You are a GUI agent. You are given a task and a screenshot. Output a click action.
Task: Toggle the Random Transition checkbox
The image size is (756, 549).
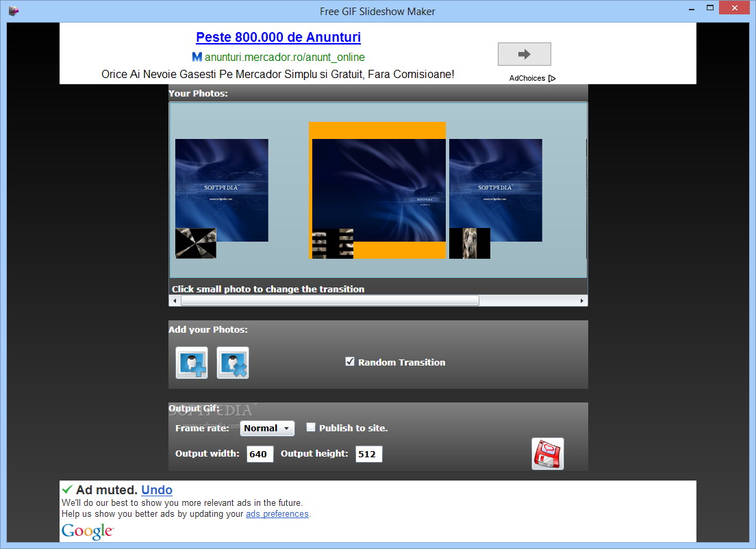[x=350, y=361]
